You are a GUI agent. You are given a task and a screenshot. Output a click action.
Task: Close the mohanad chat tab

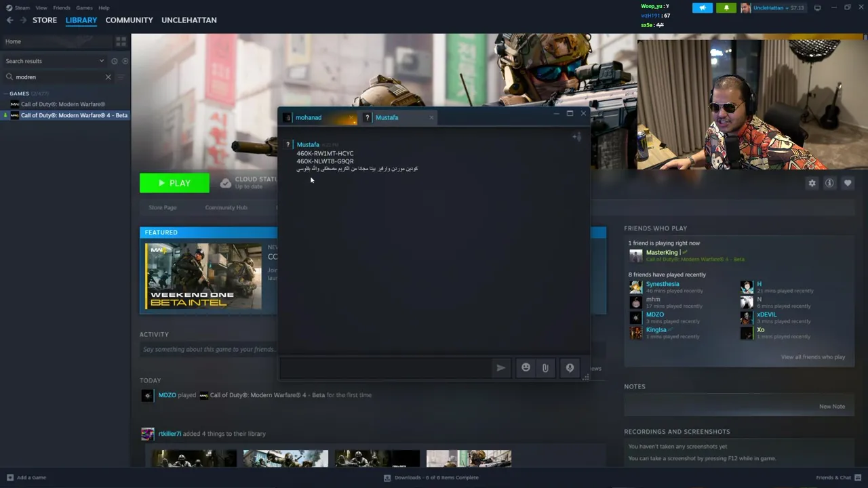[x=352, y=118]
